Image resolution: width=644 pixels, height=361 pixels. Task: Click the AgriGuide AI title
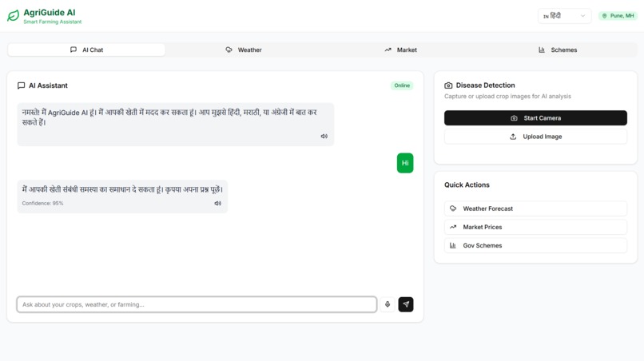tap(50, 13)
